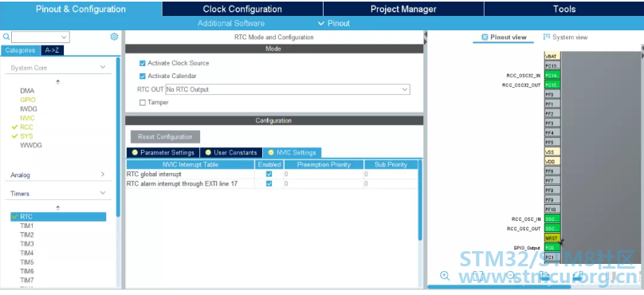Click the System view grid icon
The image size is (644, 295).
click(x=546, y=37)
